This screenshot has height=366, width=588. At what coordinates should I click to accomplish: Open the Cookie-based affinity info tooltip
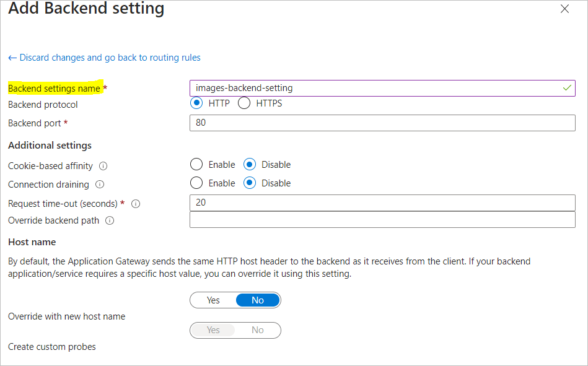(x=103, y=166)
